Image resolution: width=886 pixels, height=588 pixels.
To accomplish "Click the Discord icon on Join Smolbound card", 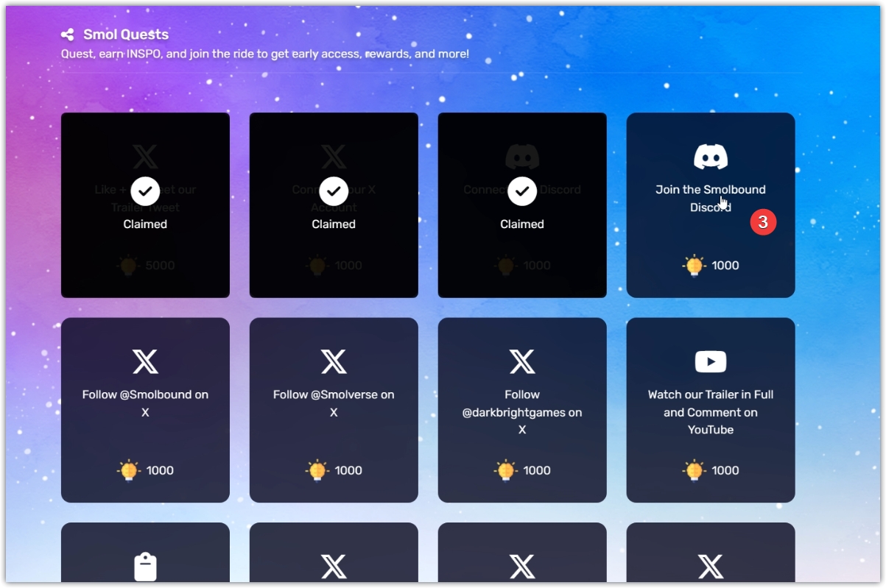I will click(x=711, y=157).
